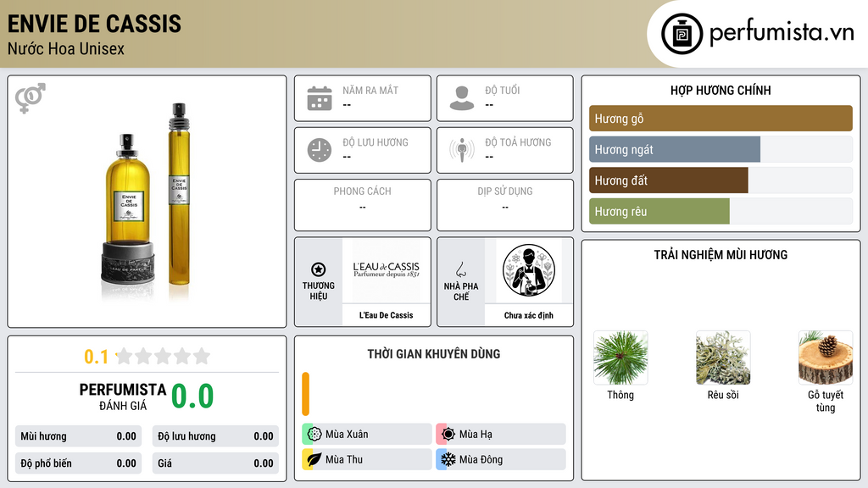Click the Chưa xác định perfumer label
The image size is (868, 488).
[x=529, y=315]
